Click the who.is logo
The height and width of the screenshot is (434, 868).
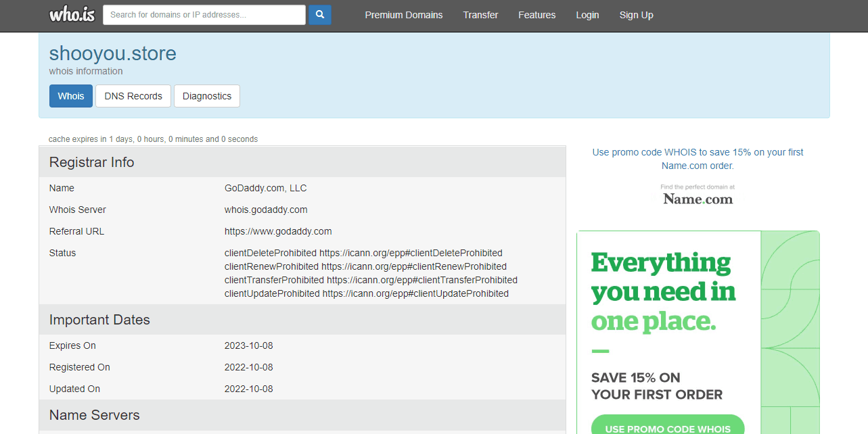[x=71, y=14]
